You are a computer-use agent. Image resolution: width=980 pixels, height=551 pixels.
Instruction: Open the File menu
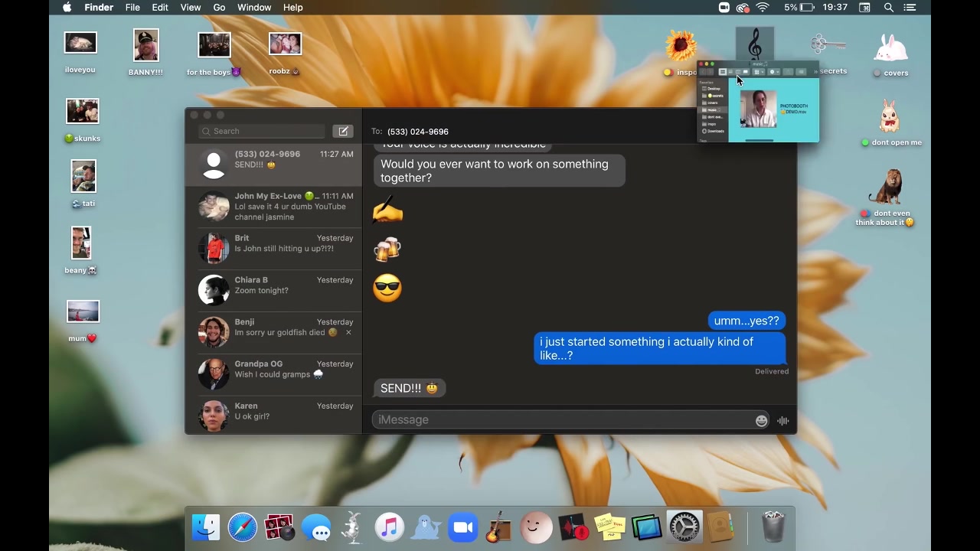[x=132, y=8]
